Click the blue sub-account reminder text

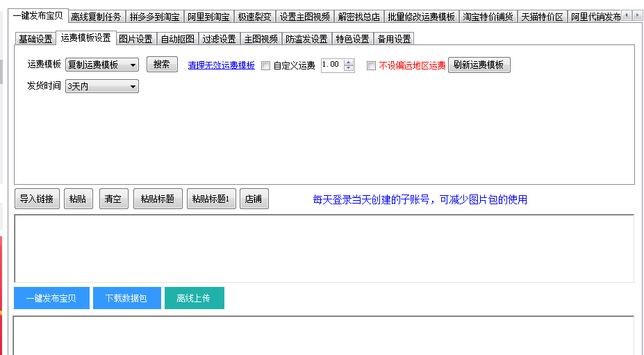pyautogui.click(x=420, y=199)
